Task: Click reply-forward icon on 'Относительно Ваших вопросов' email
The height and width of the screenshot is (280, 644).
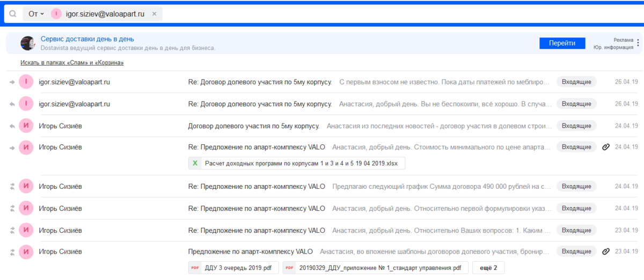Action: 12,231
